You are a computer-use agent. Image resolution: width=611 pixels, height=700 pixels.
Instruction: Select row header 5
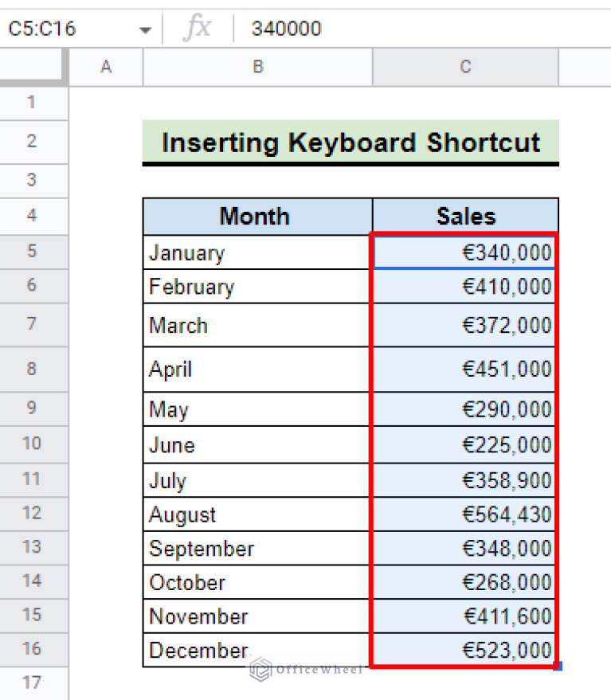click(x=33, y=252)
